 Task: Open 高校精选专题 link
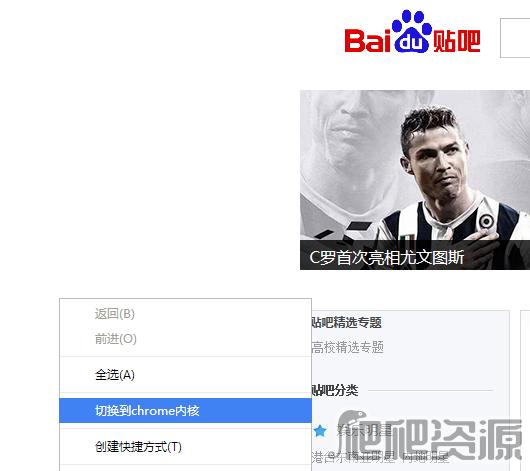tap(347, 347)
